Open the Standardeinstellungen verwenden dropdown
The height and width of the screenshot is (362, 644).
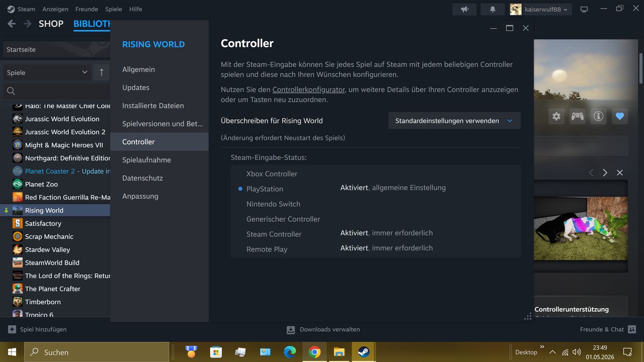(454, 121)
